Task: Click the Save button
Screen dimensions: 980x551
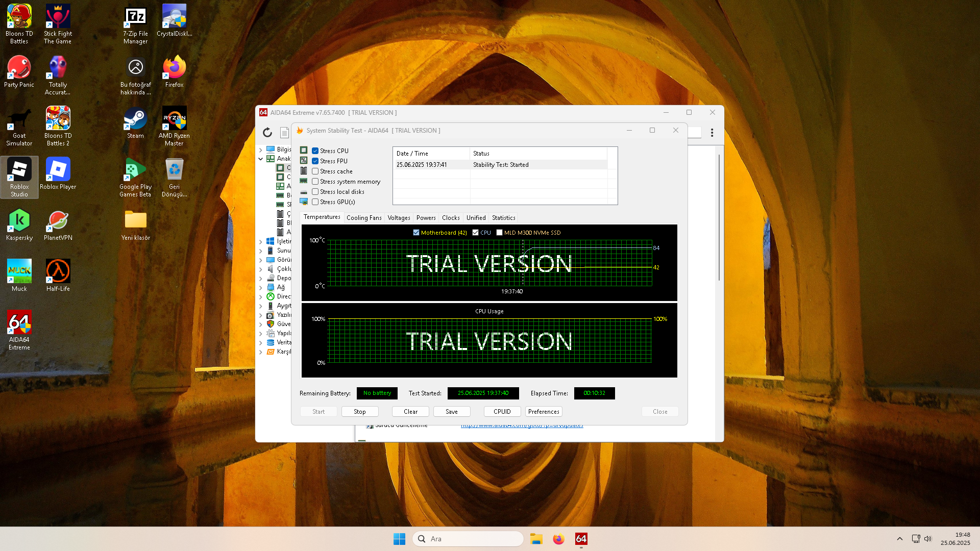Action: click(x=452, y=412)
